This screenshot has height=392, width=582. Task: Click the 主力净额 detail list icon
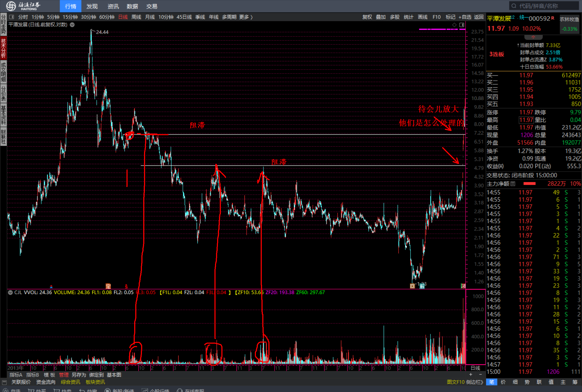click(513, 184)
